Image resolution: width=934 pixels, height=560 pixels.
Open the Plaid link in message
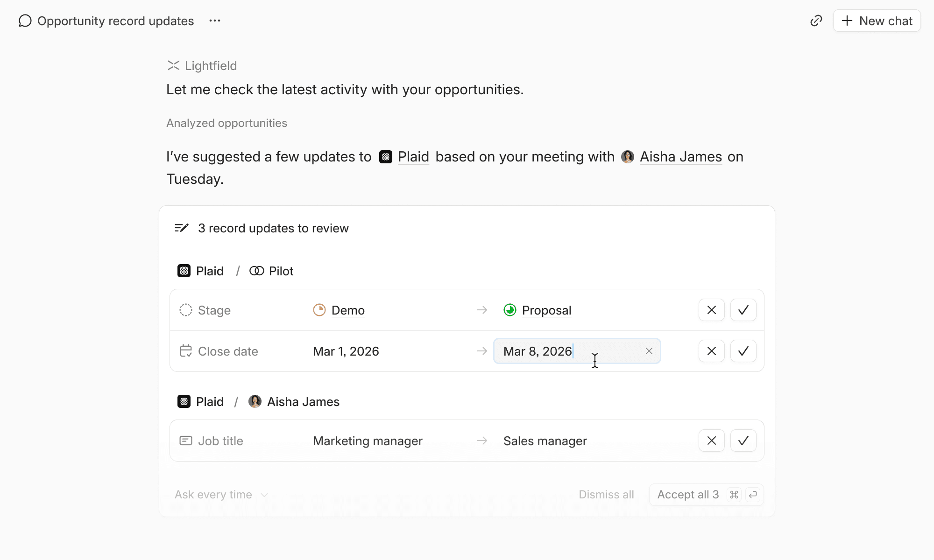[x=413, y=157]
